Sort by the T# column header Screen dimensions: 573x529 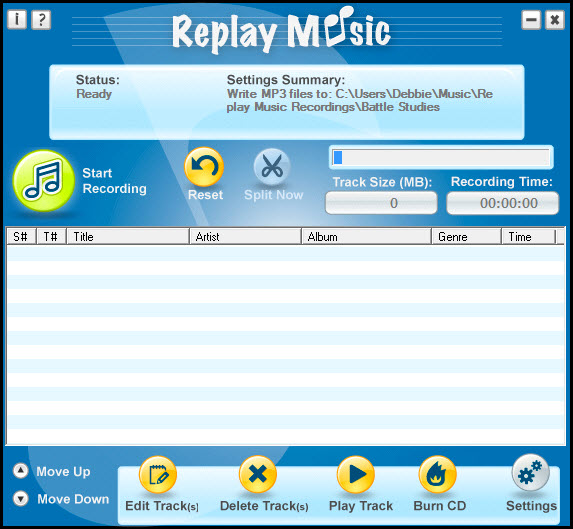coord(51,237)
